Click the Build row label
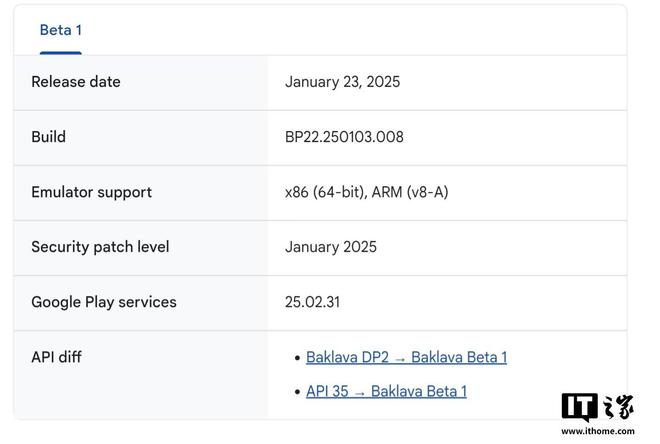Viewport: 660px width, 444px height. (48, 137)
